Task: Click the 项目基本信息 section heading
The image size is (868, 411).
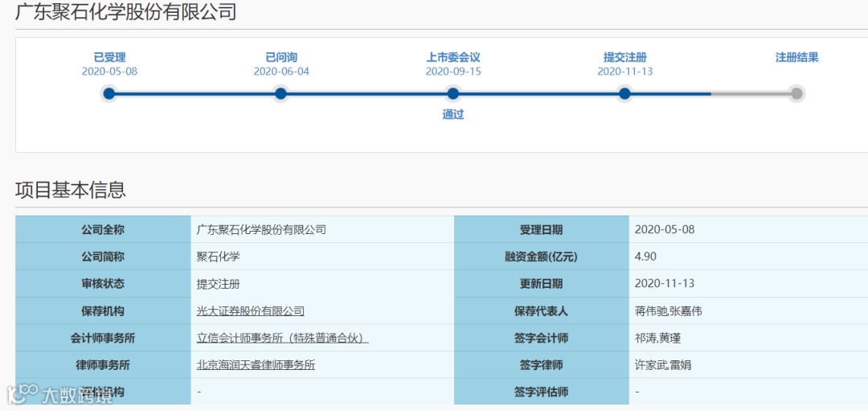Action: (70, 190)
